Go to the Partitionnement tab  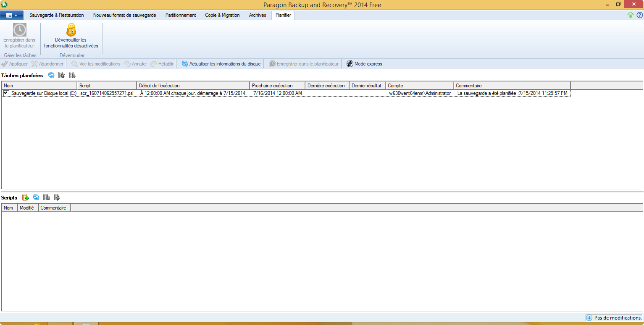181,15
